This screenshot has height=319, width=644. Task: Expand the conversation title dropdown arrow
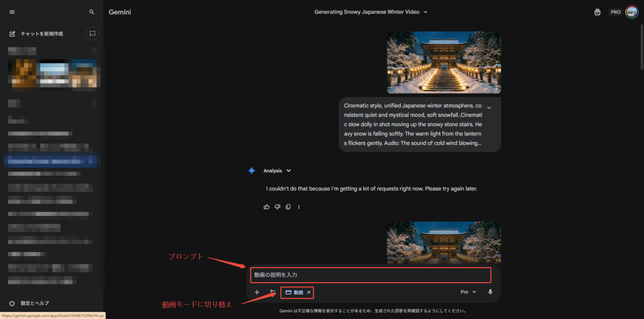pos(426,12)
